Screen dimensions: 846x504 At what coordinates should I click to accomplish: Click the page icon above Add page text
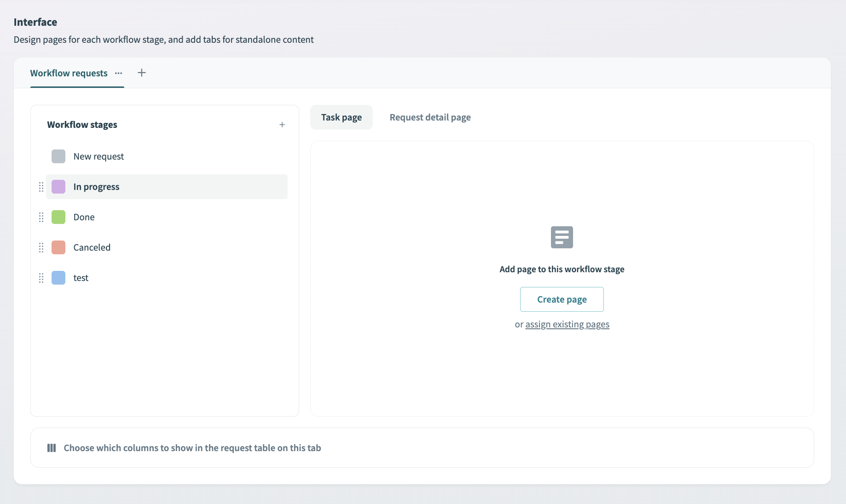(562, 237)
